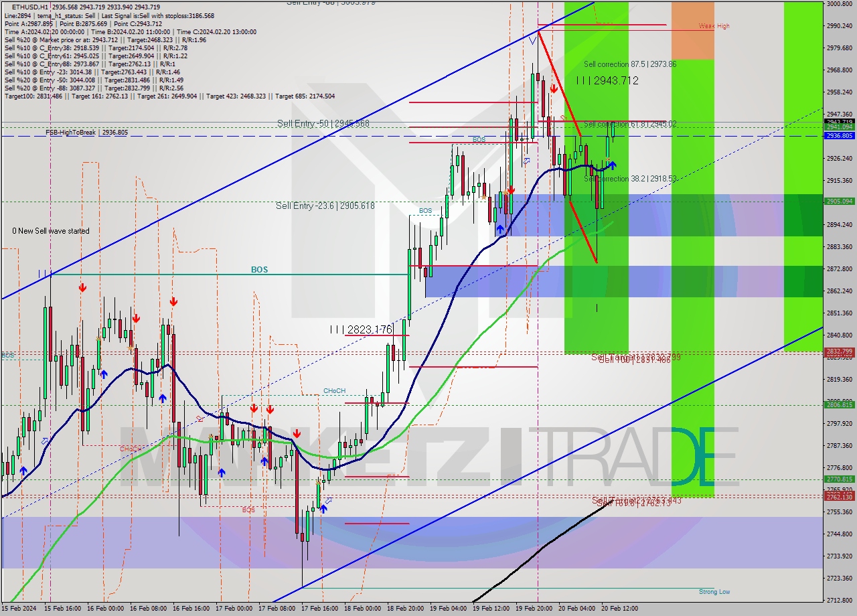This screenshot has height=616, width=857.
Task: Click the red 2762.130 price tag
Action: tap(839, 497)
